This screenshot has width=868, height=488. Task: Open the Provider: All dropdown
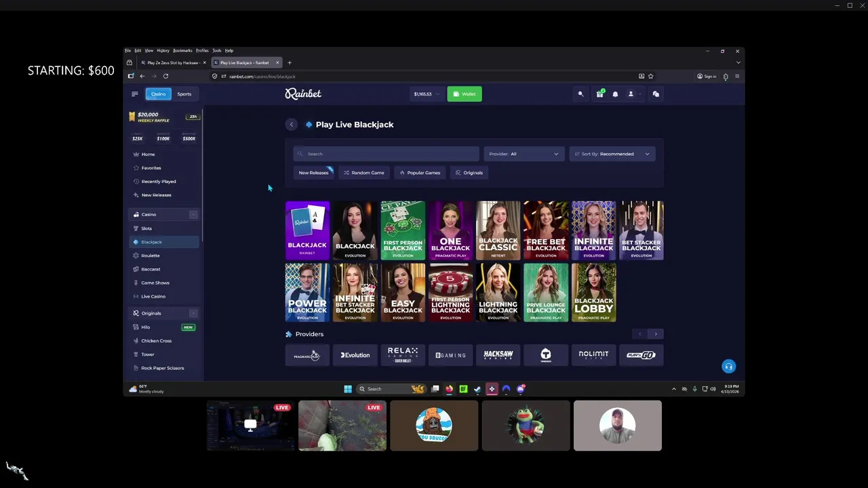pos(524,154)
